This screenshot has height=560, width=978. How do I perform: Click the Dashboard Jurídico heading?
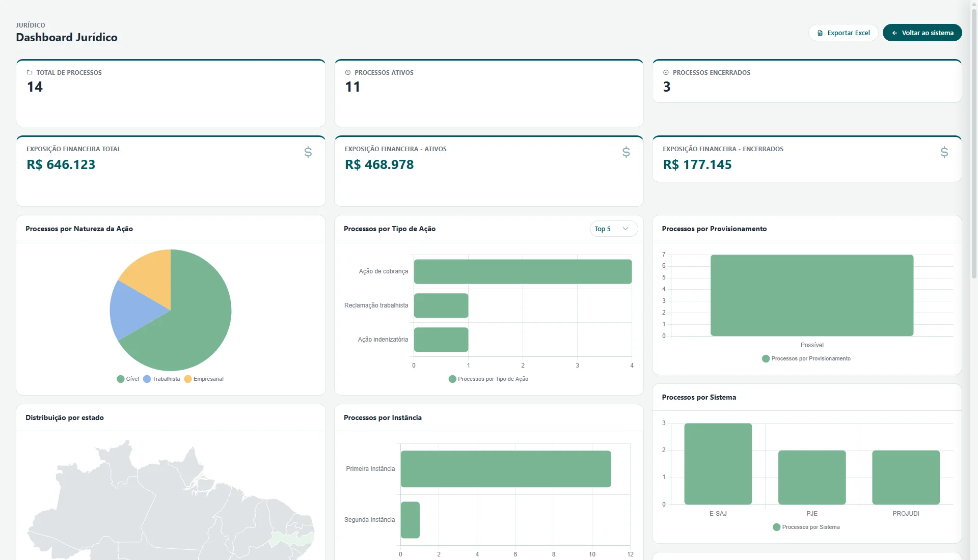click(67, 37)
